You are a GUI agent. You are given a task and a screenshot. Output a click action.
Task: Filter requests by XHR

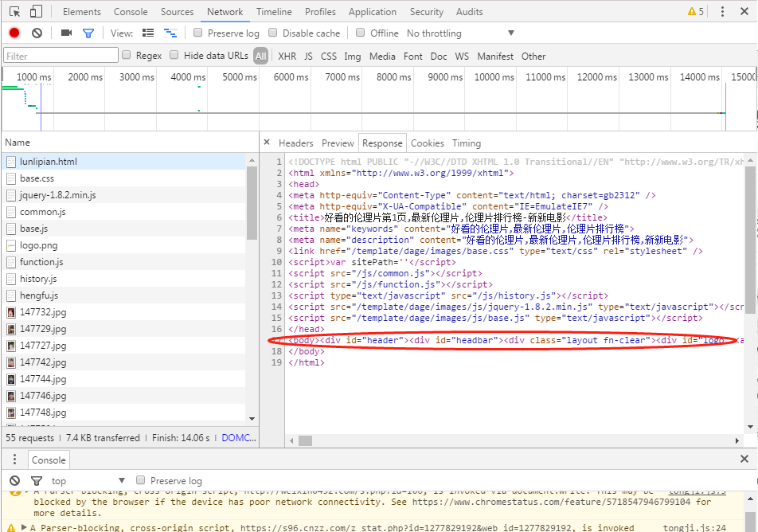click(x=287, y=56)
